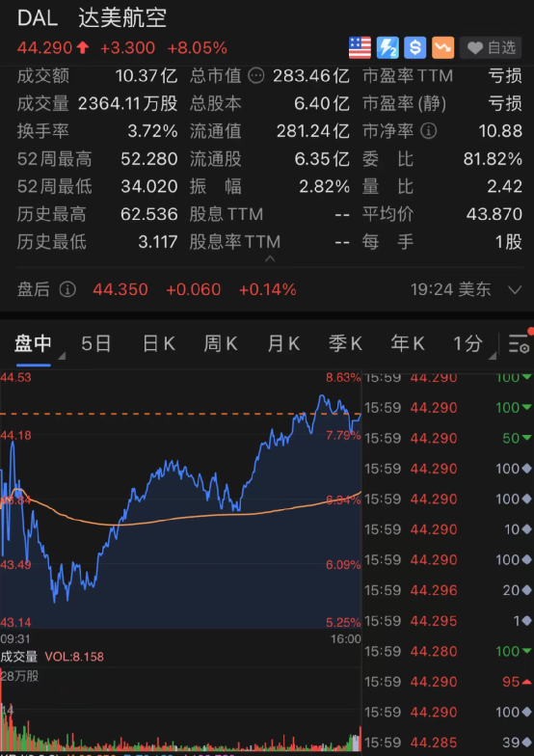The width and height of the screenshot is (534, 756).
Task: Tap the 52周最高 52.280 value
Action: 148,158
